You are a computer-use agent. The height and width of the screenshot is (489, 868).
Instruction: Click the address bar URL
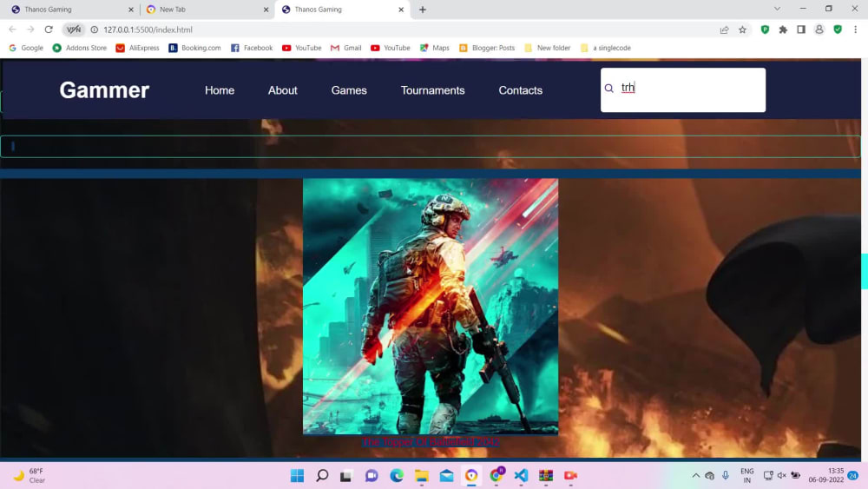click(148, 30)
